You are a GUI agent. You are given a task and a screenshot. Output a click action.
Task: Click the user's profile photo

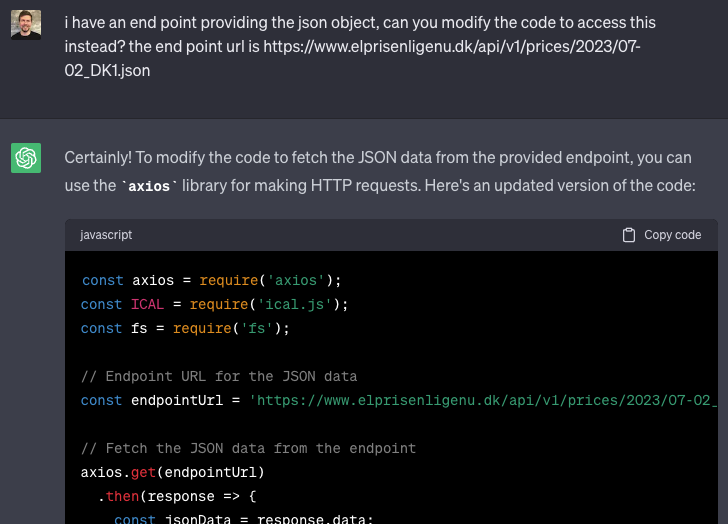coord(26,25)
